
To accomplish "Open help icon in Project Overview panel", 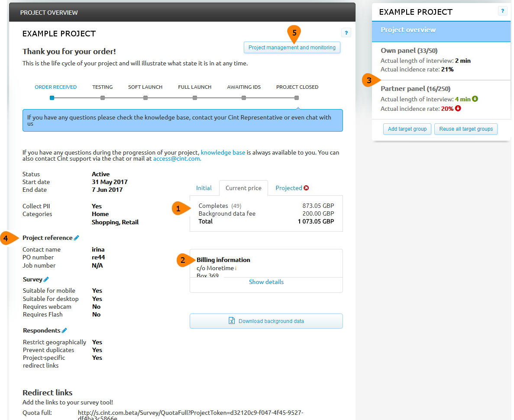I will pos(346,33).
